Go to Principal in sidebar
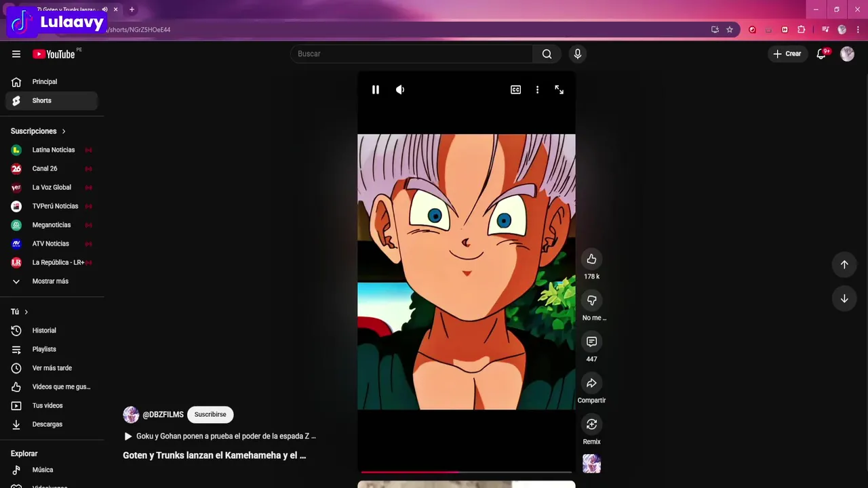Viewport: 868px width, 488px height. tap(52, 82)
